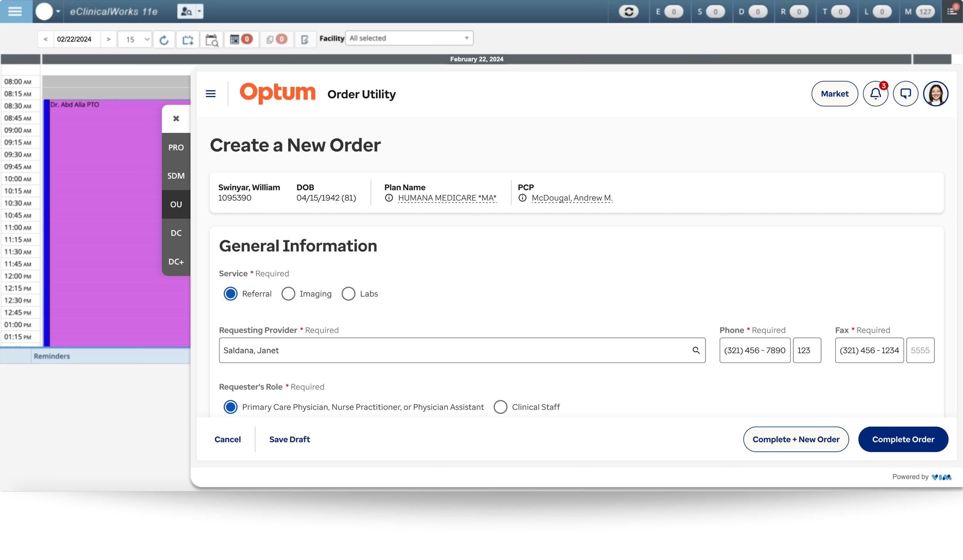Open the Optum hamburger menu
Viewport: 963px width, 560px height.
pos(211,94)
